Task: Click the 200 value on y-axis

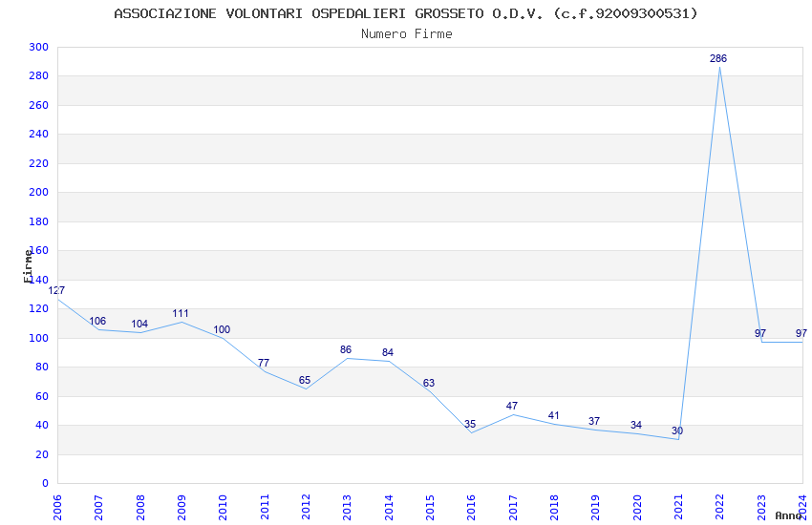Action: tap(39, 192)
